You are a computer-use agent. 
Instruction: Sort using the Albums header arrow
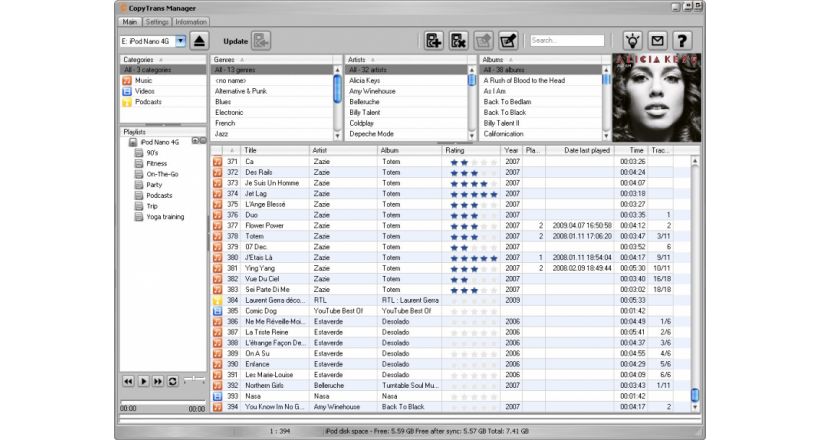[510, 60]
